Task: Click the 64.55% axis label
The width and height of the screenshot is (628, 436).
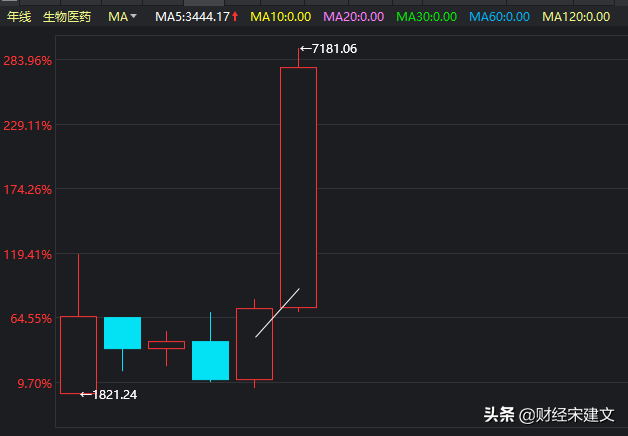Action: click(x=31, y=319)
